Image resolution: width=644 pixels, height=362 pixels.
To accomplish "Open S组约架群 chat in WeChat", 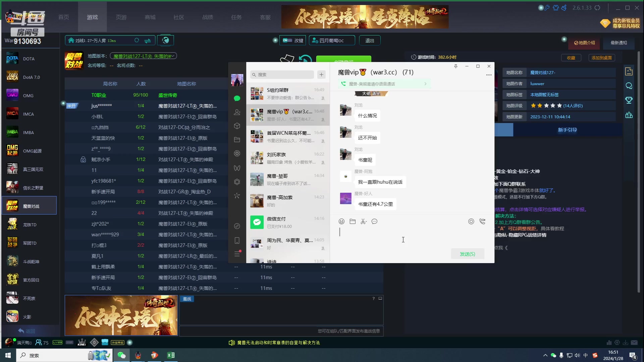I will pos(288,94).
